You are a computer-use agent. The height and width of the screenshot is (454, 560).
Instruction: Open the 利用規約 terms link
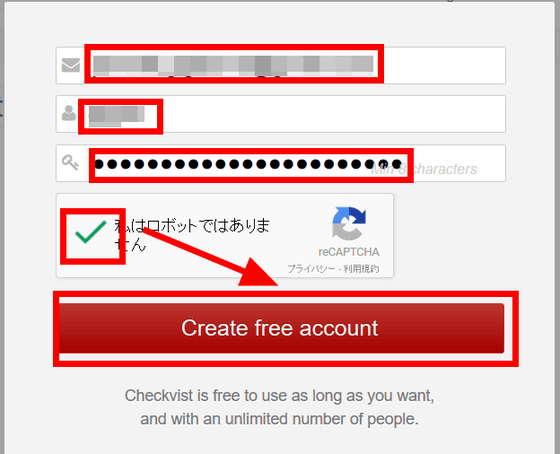[361, 269]
